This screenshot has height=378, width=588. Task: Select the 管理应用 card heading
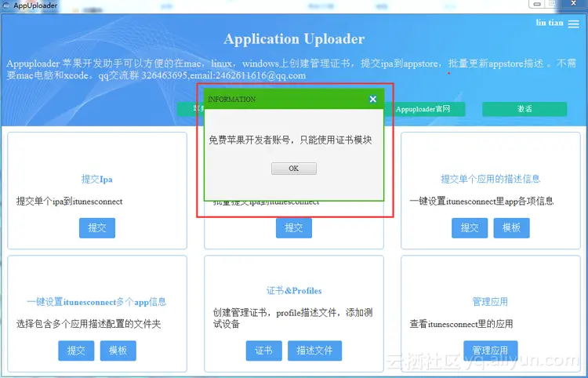tap(490, 301)
